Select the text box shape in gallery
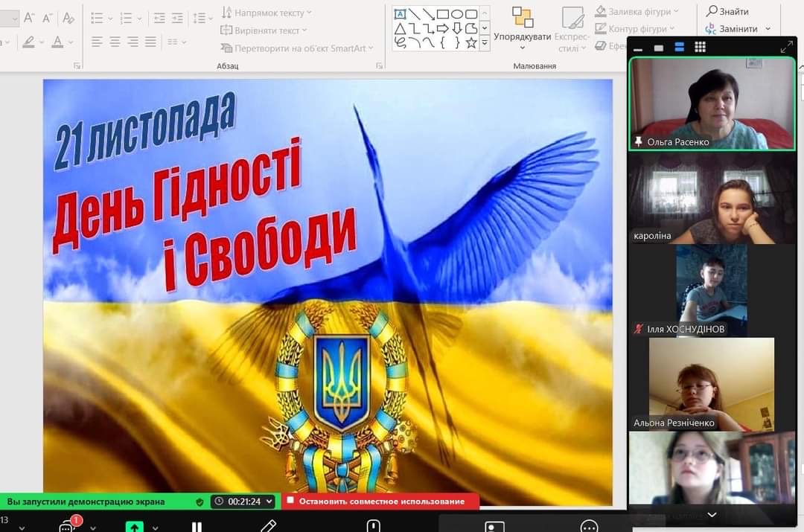The height and width of the screenshot is (532, 804). pos(400,14)
